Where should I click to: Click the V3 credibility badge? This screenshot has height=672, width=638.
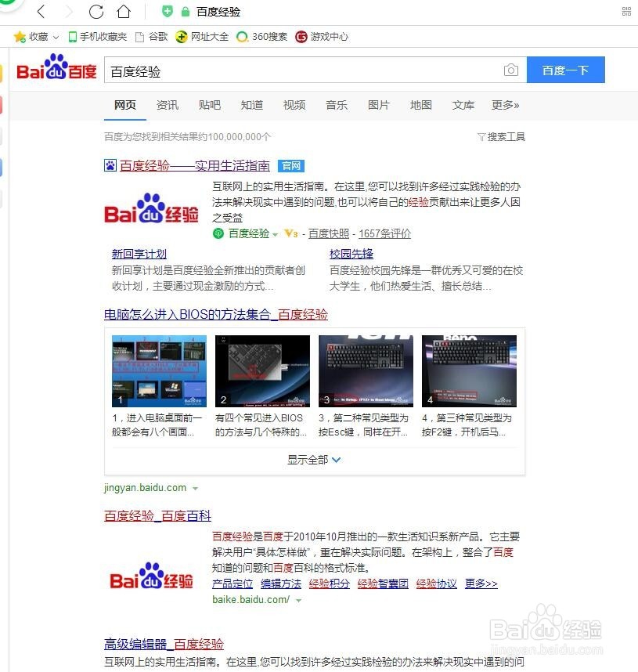(291, 233)
